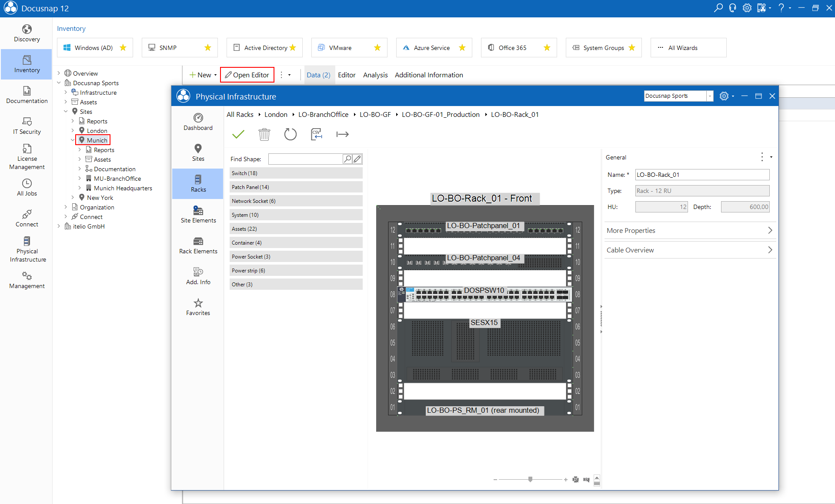The width and height of the screenshot is (835, 504).
Task: Expand the itelio GmbH tree node
Action: (59, 226)
